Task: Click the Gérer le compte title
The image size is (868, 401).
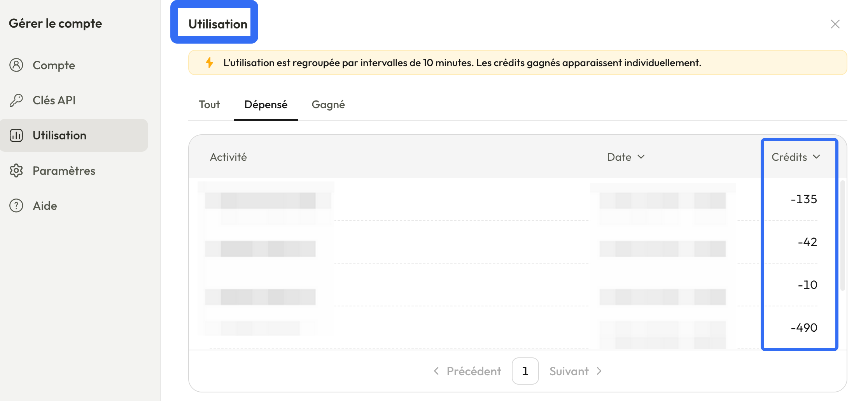Action: (x=55, y=23)
